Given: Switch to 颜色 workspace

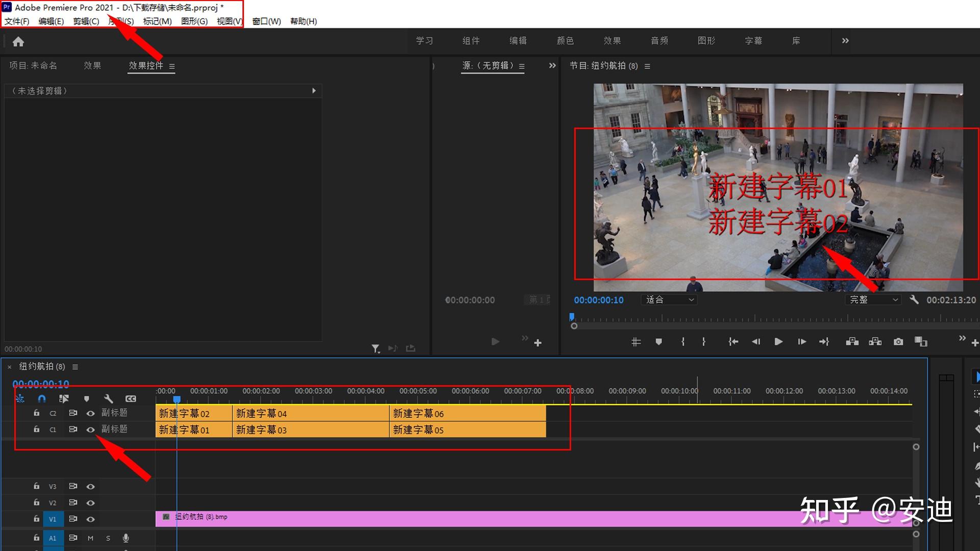Looking at the screenshot, I should pyautogui.click(x=565, y=41).
